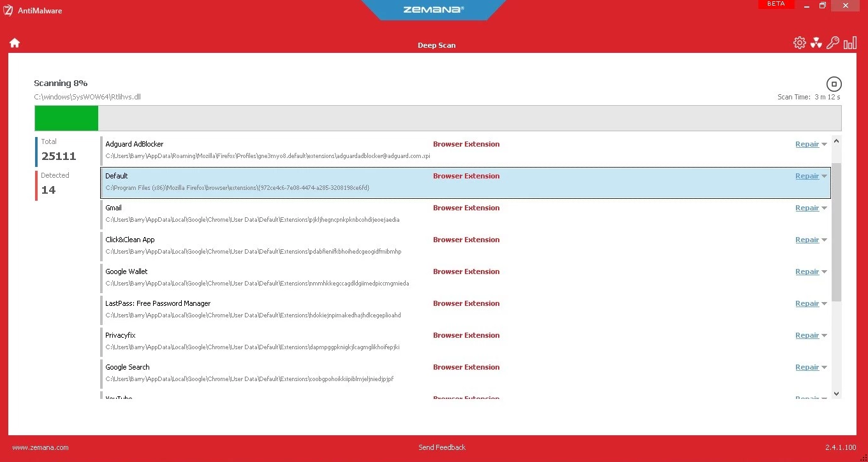Click Repair link for Default extension

click(807, 176)
